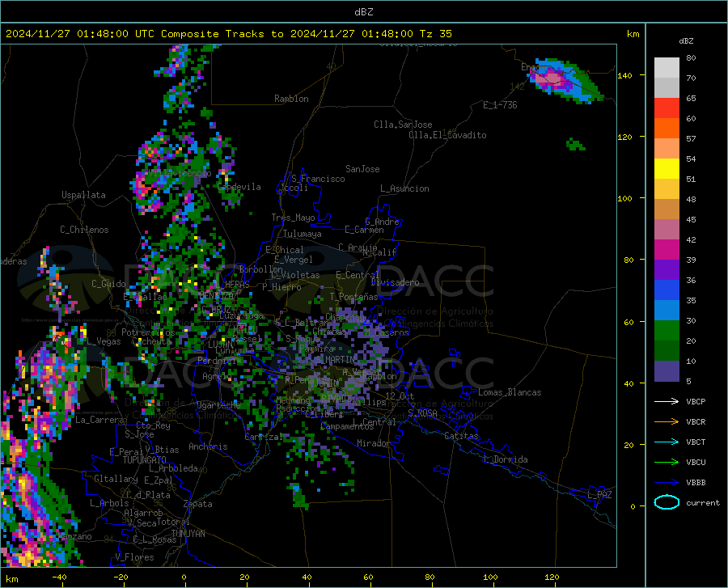This screenshot has height=588, width=728.
Task: Click the Divisadero map label
Action: (x=395, y=282)
